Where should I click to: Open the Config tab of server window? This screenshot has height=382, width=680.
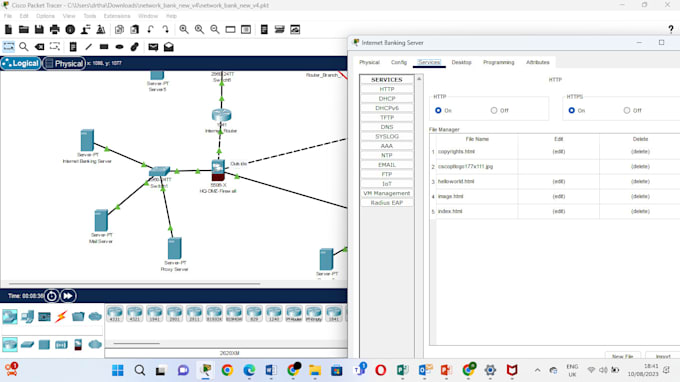(x=399, y=62)
